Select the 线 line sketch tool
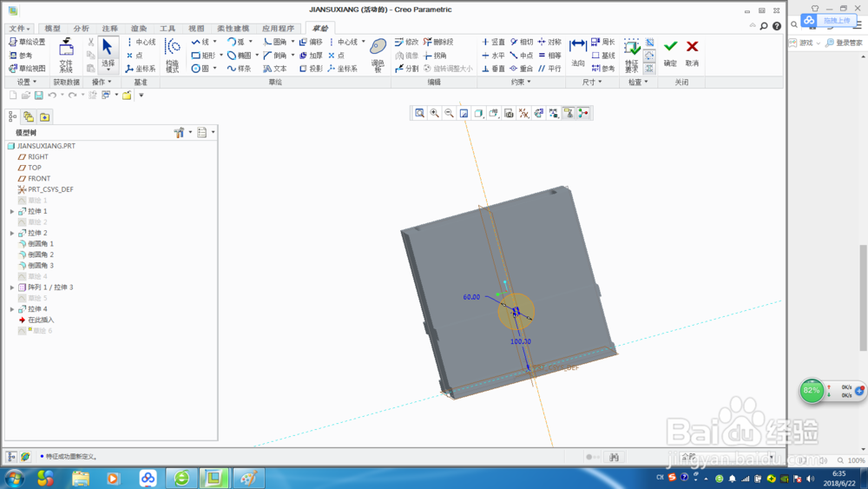The width and height of the screenshot is (868, 489). coord(201,42)
